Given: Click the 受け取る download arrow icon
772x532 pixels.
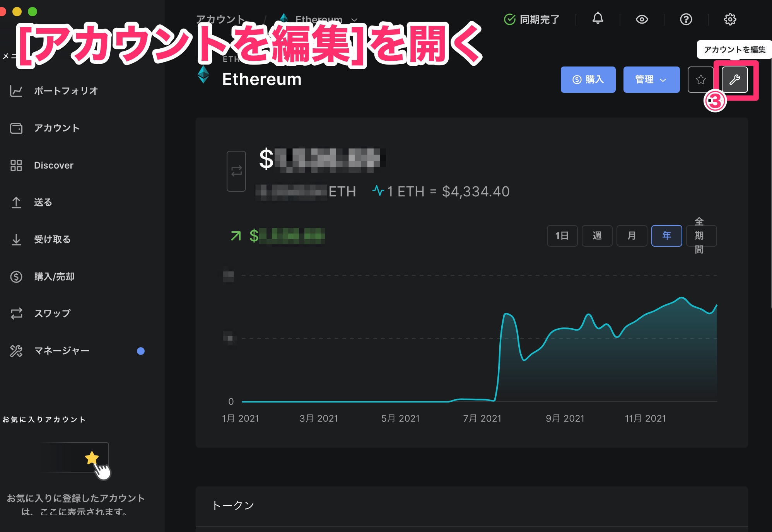Looking at the screenshot, I should coord(16,240).
